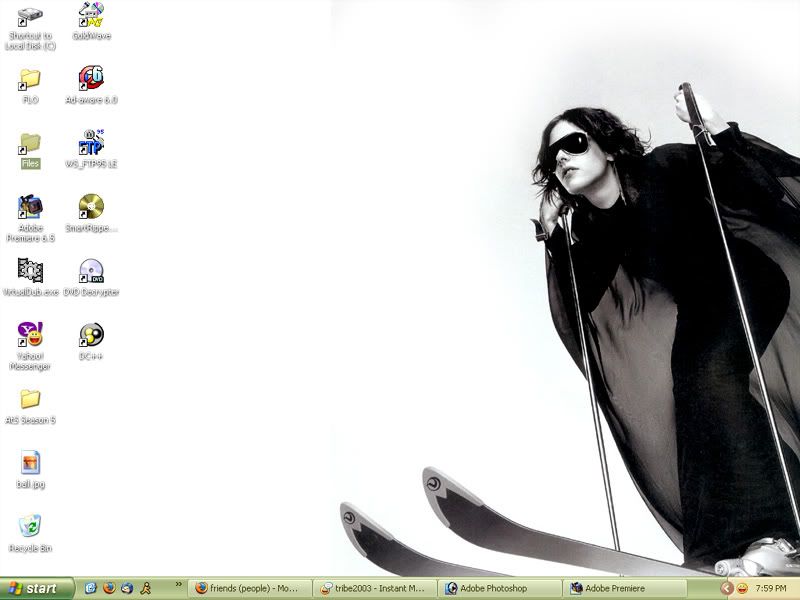
Task: Switch to Adobe Photoshop taskbar button
Action: pyautogui.click(x=500, y=589)
